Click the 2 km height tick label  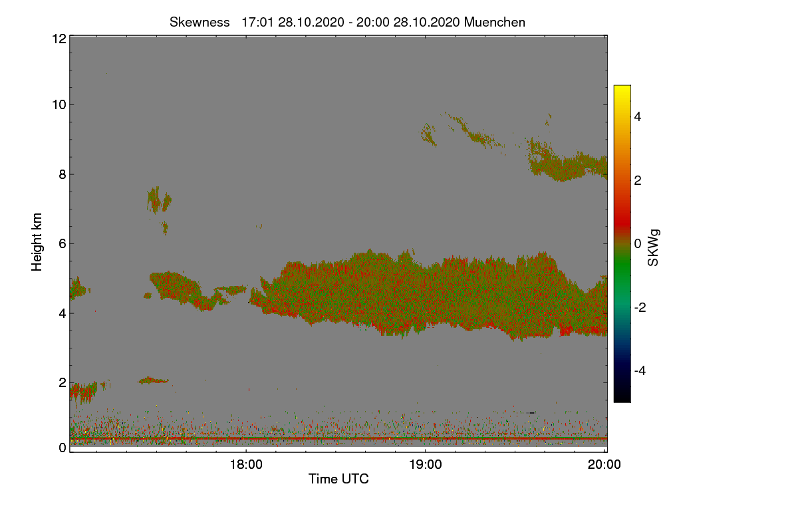62,382
